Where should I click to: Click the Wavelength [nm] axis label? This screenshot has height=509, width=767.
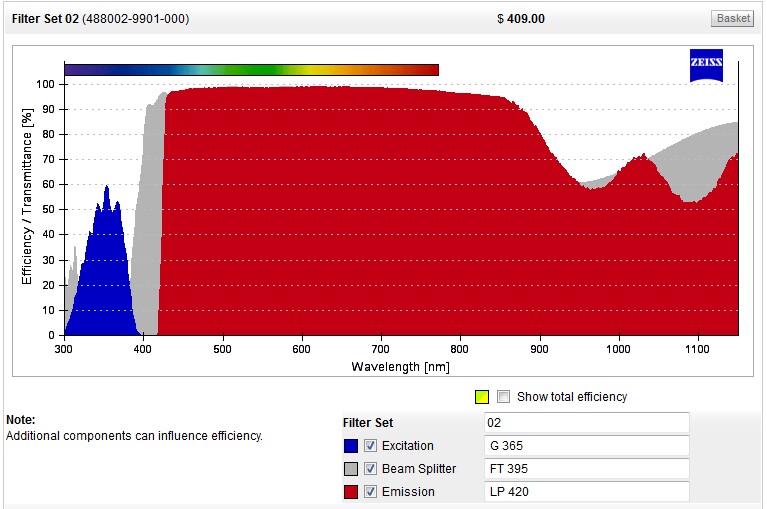400,367
